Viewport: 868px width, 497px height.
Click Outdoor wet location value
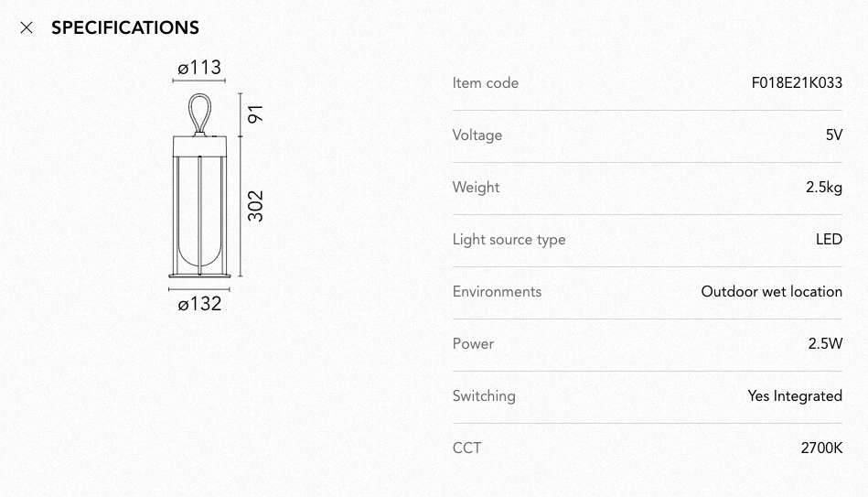coord(772,291)
